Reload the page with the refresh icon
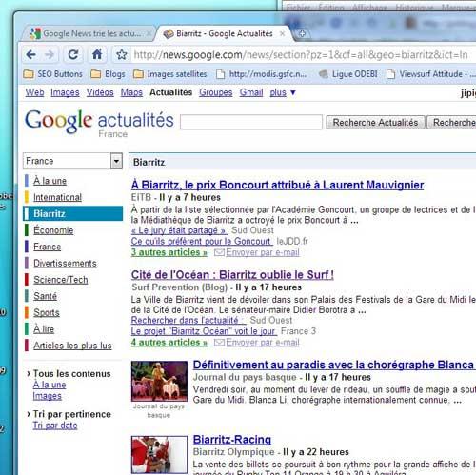Viewport: 476px width, 475px height. tap(73, 55)
